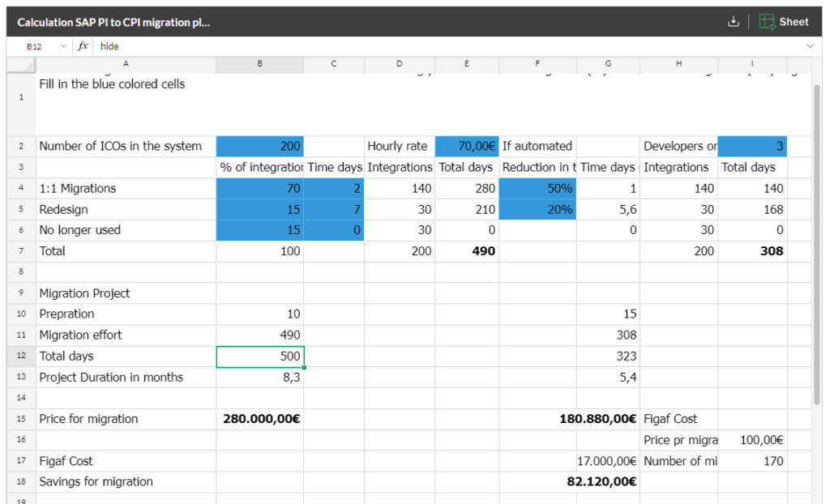Select column B header
830x504 pixels.
[260, 64]
